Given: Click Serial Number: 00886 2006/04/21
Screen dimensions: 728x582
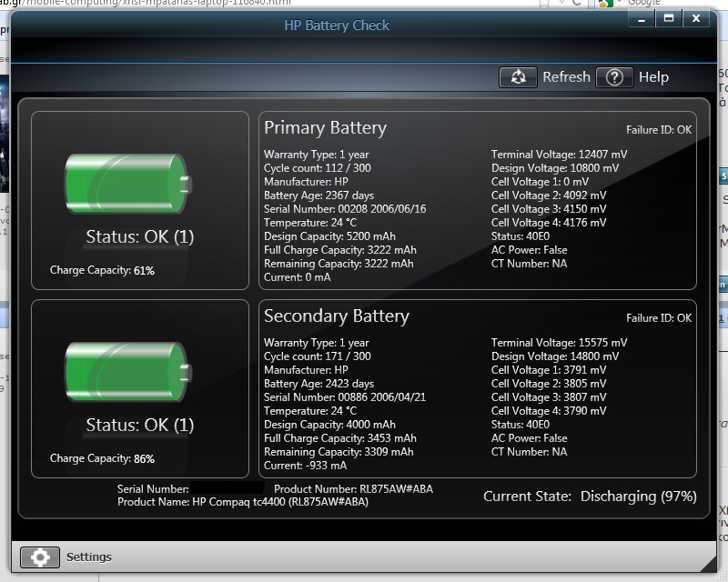Looking at the screenshot, I should click(x=345, y=397).
